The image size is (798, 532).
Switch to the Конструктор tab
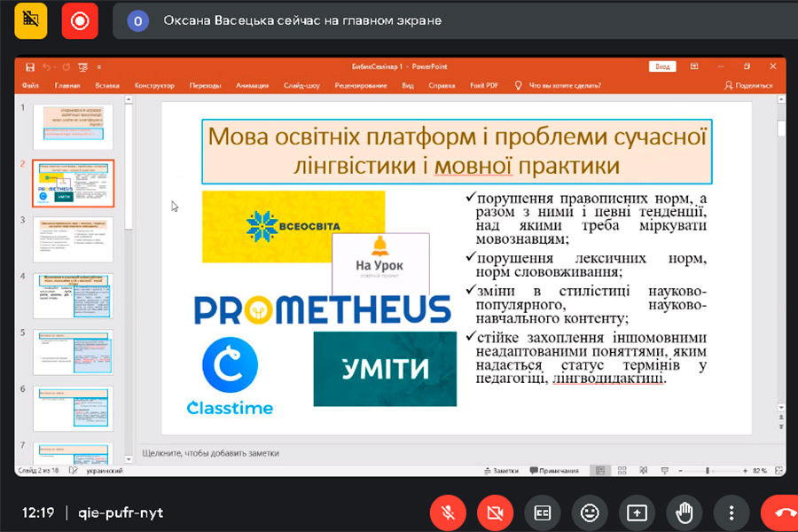(x=154, y=85)
